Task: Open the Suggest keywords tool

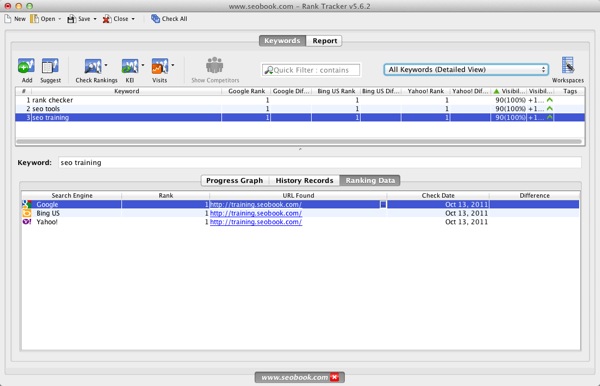Action: (50, 66)
